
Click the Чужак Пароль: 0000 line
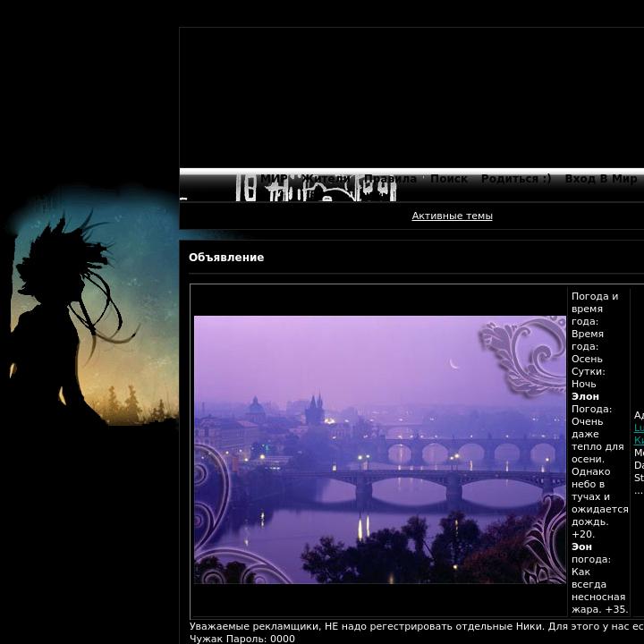point(242,639)
